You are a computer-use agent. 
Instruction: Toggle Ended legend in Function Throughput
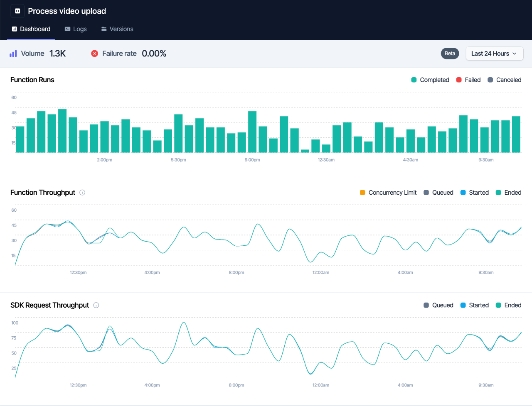509,193
